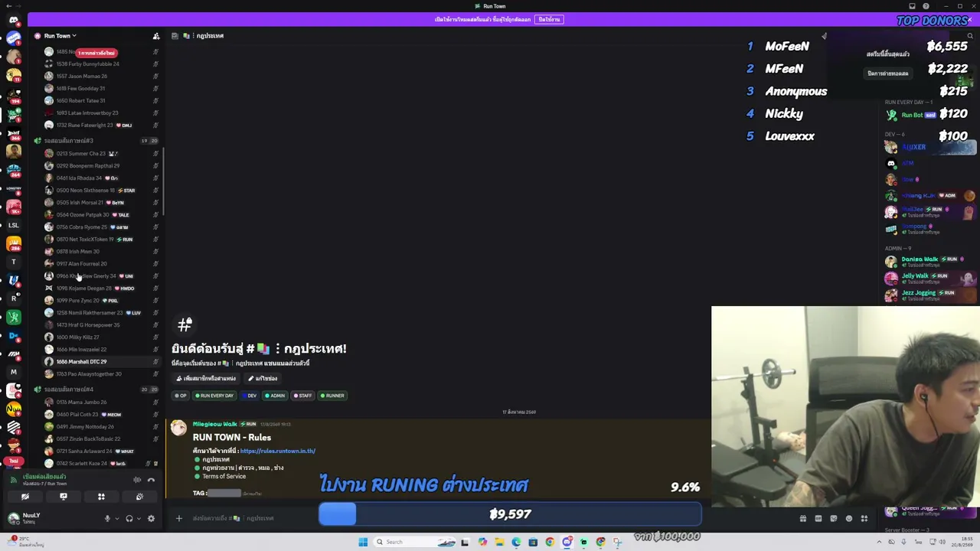Click the ปิดการถ่ายทอดสด stop stream button
The height and width of the screenshot is (551, 980).
coord(888,73)
